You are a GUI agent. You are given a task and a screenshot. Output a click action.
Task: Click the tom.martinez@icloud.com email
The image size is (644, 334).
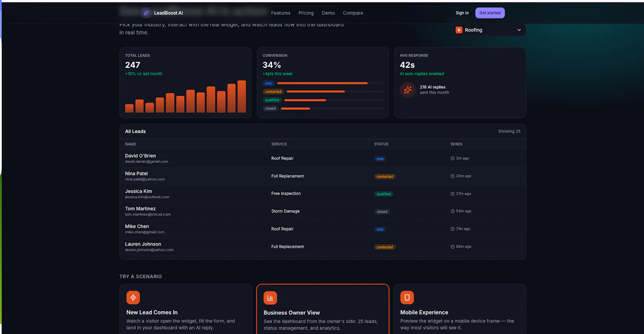(x=148, y=214)
